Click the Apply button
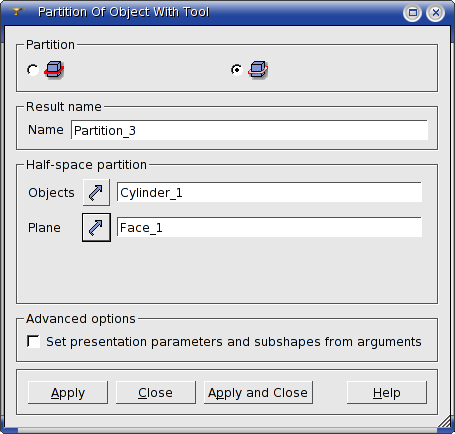455x434 pixels. pyautogui.click(x=68, y=393)
